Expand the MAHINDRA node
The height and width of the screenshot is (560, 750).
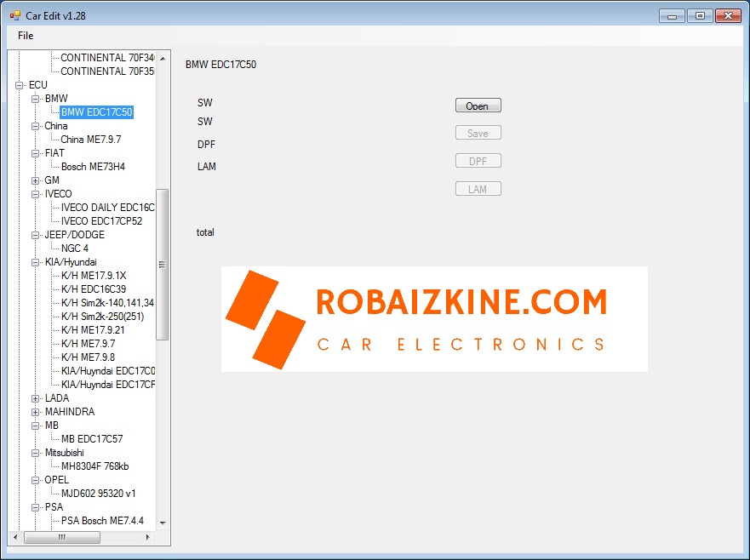coord(36,412)
